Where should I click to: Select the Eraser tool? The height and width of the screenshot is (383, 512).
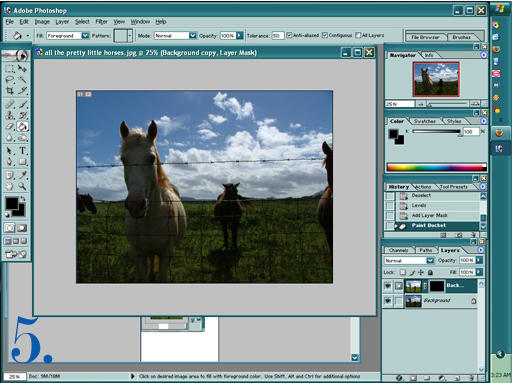[x=9, y=126]
